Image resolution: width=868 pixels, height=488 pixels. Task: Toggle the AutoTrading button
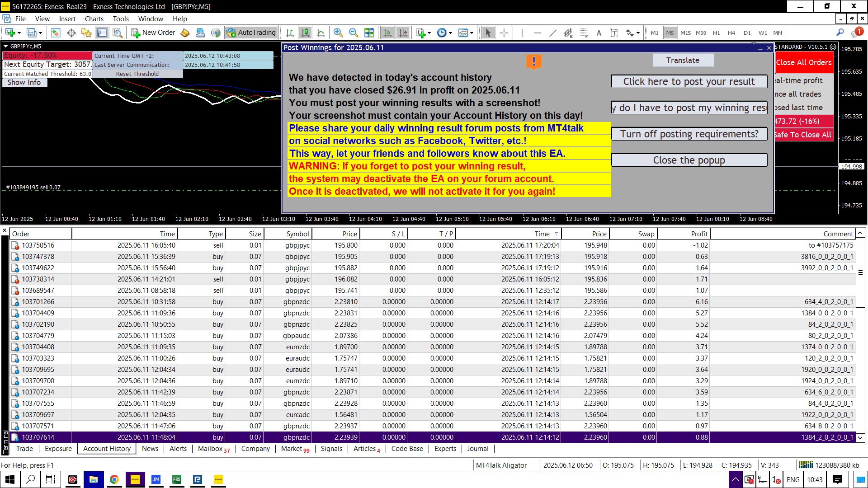coord(251,33)
